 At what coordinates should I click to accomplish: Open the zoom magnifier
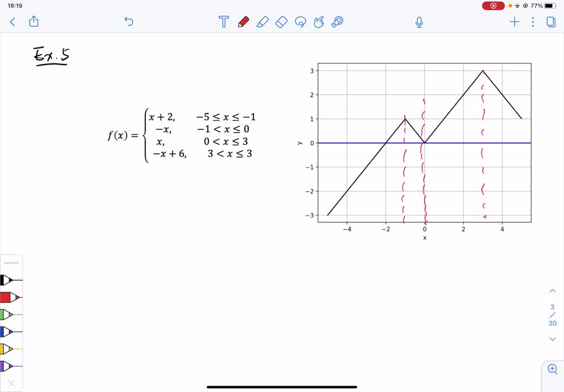click(x=552, y=369)
